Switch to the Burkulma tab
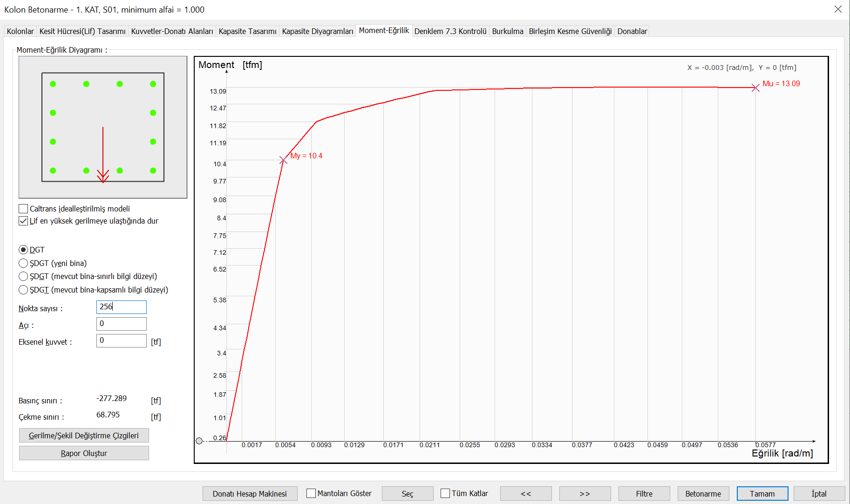 click(508, 31)
